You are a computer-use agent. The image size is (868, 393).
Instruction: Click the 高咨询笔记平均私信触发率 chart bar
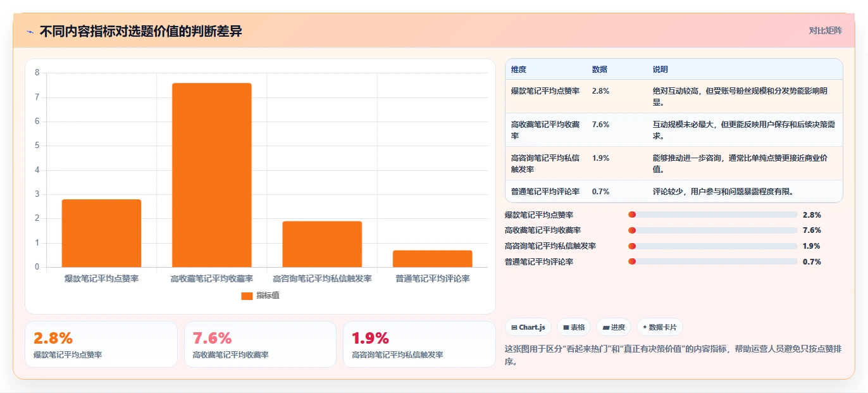[322, 244]
